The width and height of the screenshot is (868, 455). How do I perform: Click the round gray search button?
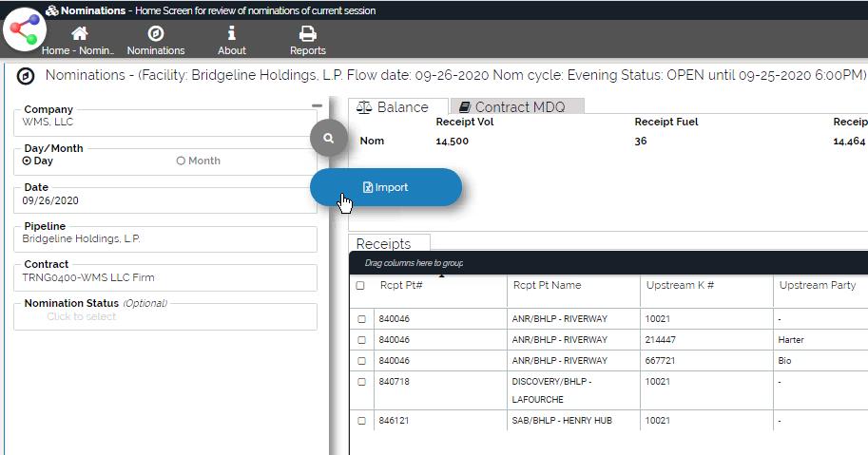[x=329, y=139]
